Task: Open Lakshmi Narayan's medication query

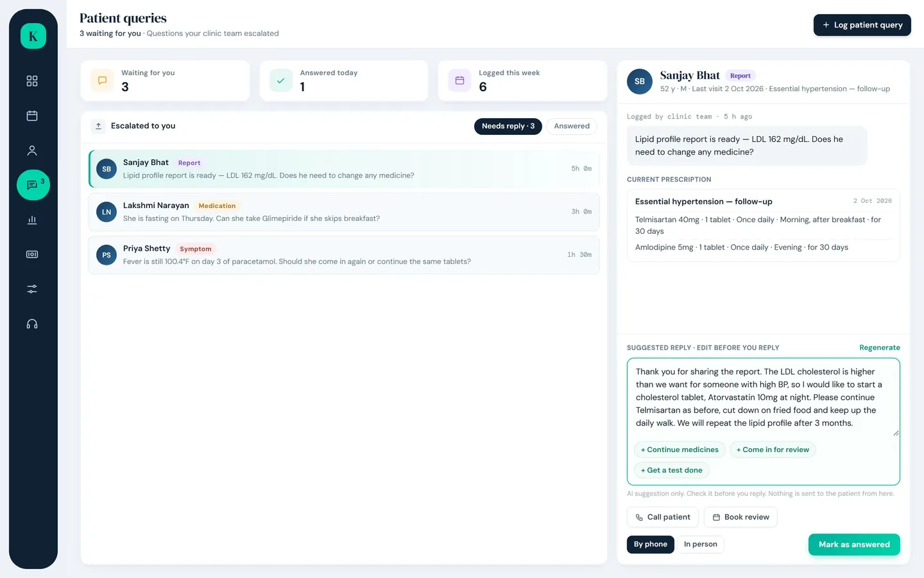Action: click(344, 212)
